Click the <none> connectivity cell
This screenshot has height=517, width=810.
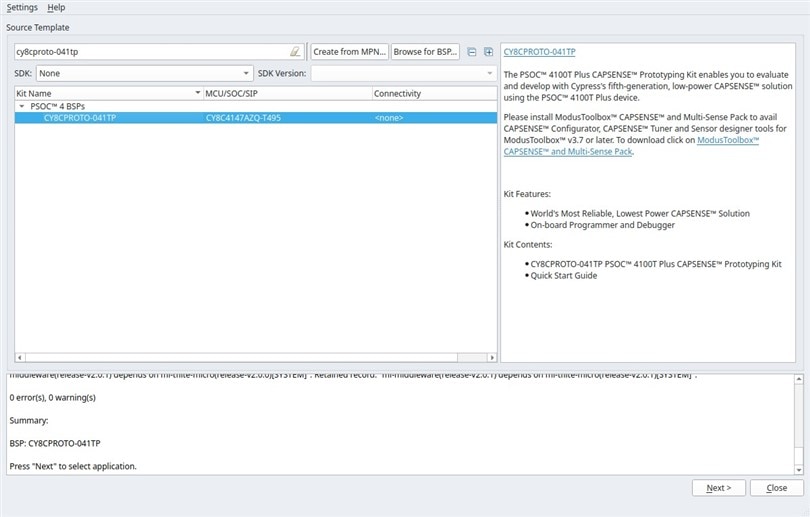[x=388, y=118]
